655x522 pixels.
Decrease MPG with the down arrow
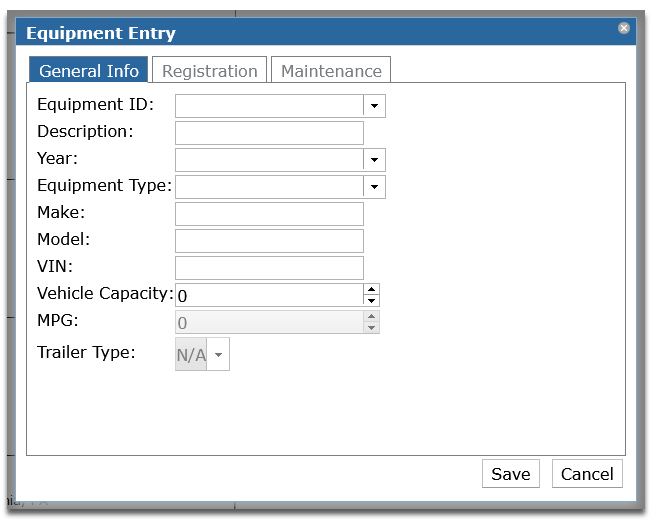click(x=371, y=328)
